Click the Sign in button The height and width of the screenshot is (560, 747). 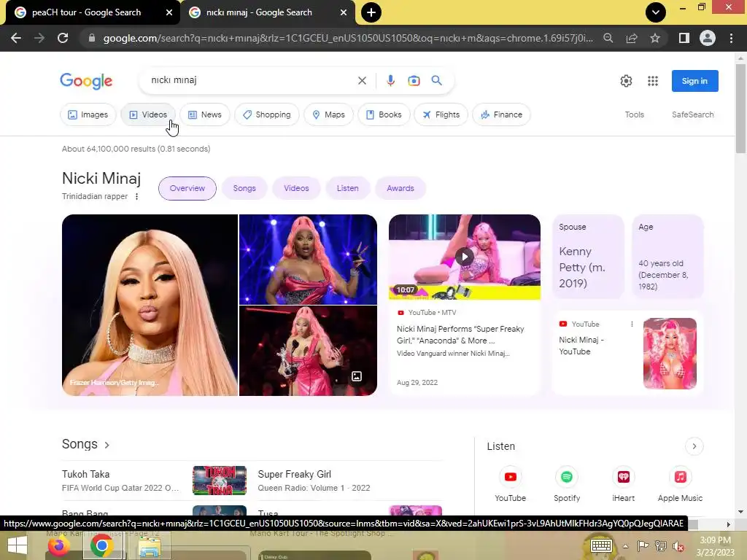click(x=694, y=81)
